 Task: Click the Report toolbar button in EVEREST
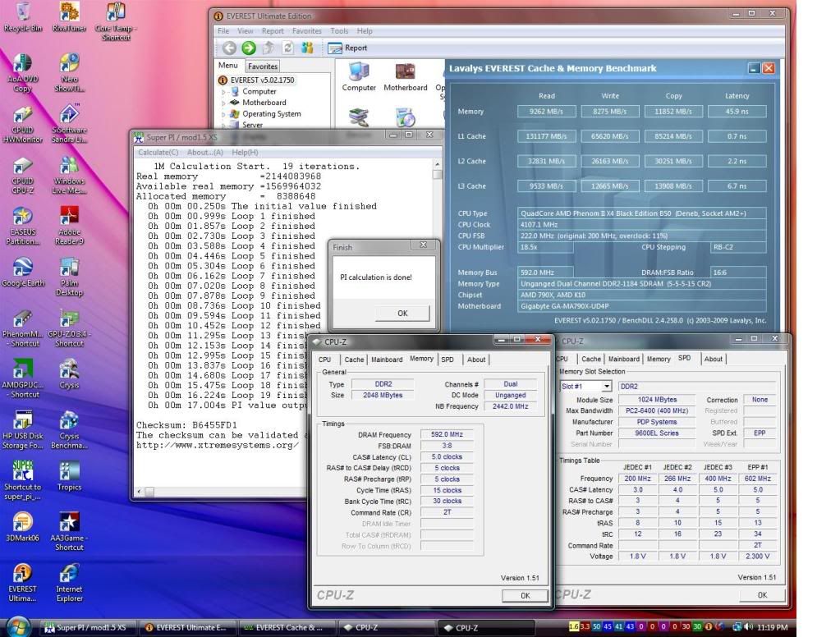347,48
